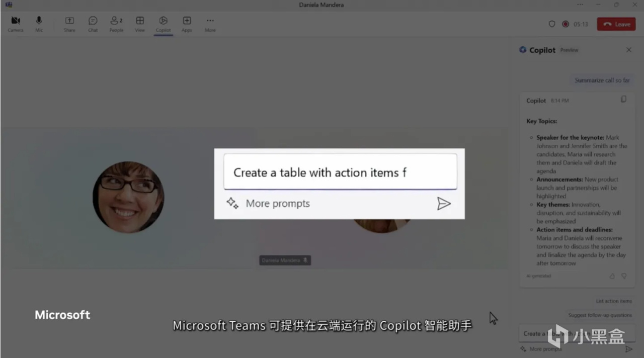Click the 8:14 PM timestamp
Image resolution: width=644 pixels, height=358 pixels.
pyautogui.click(x=560, y=101)
